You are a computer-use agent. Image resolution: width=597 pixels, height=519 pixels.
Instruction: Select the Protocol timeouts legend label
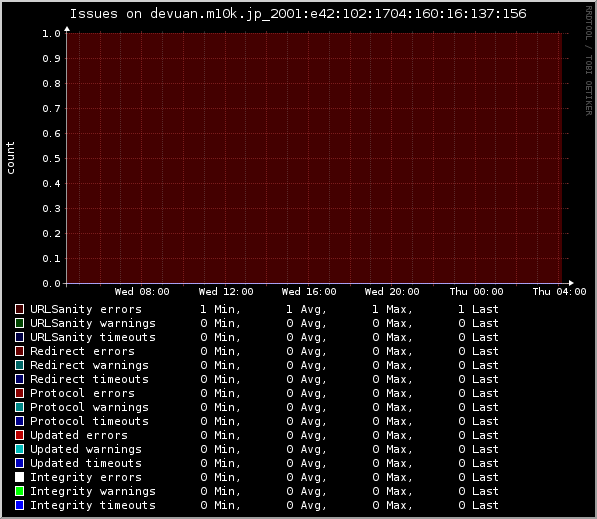click(x=89, y=421)
